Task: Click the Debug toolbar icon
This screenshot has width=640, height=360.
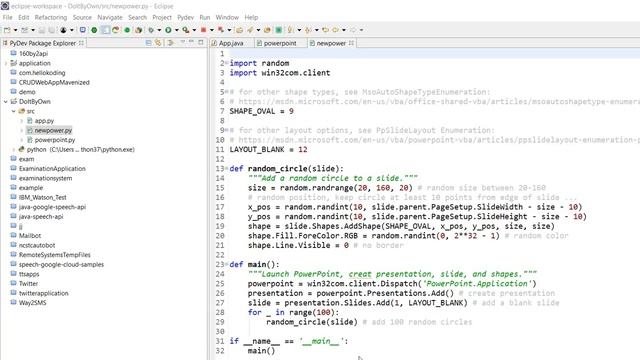Action: (151, 30)
